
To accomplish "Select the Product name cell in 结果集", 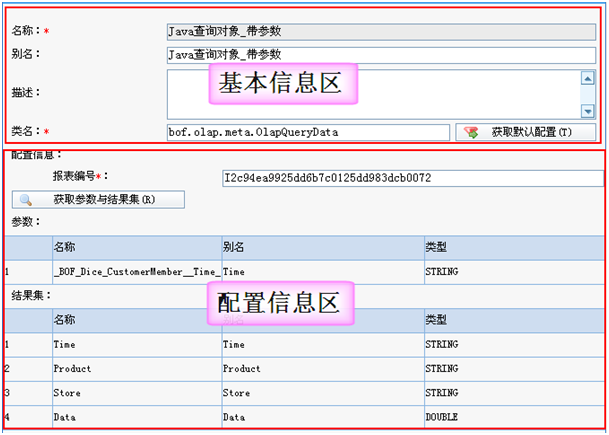I will [137, 369].
